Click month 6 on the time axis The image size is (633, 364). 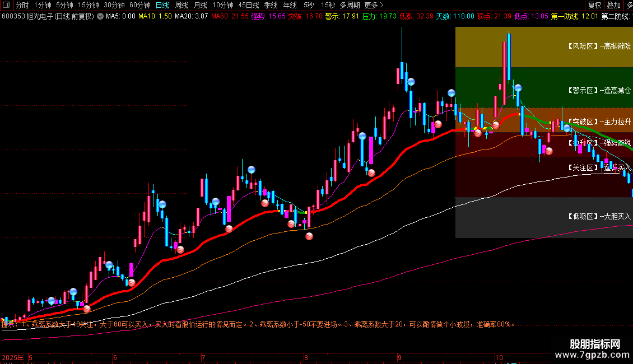(x=115, y=357)
